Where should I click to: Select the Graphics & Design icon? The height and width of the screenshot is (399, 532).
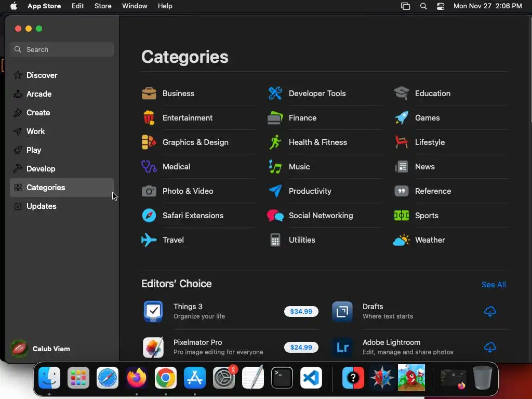tap(149, 142)
